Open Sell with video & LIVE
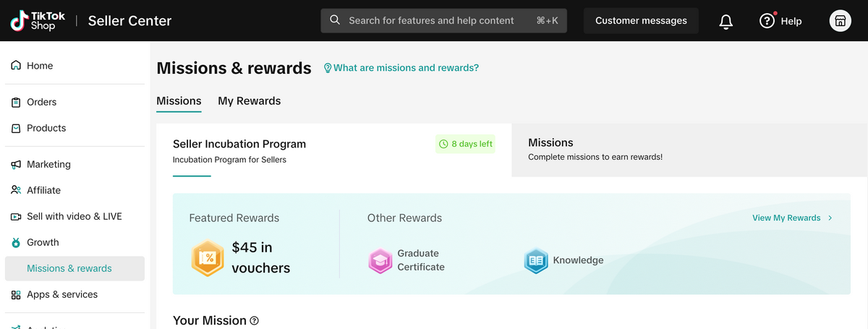 point(74,216)
